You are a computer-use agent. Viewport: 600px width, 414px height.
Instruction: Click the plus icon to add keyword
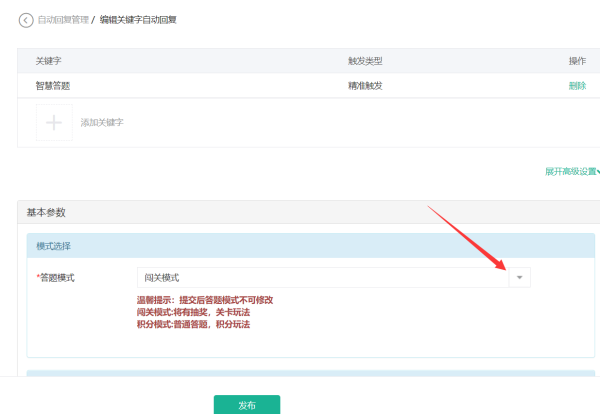point(54,123)
